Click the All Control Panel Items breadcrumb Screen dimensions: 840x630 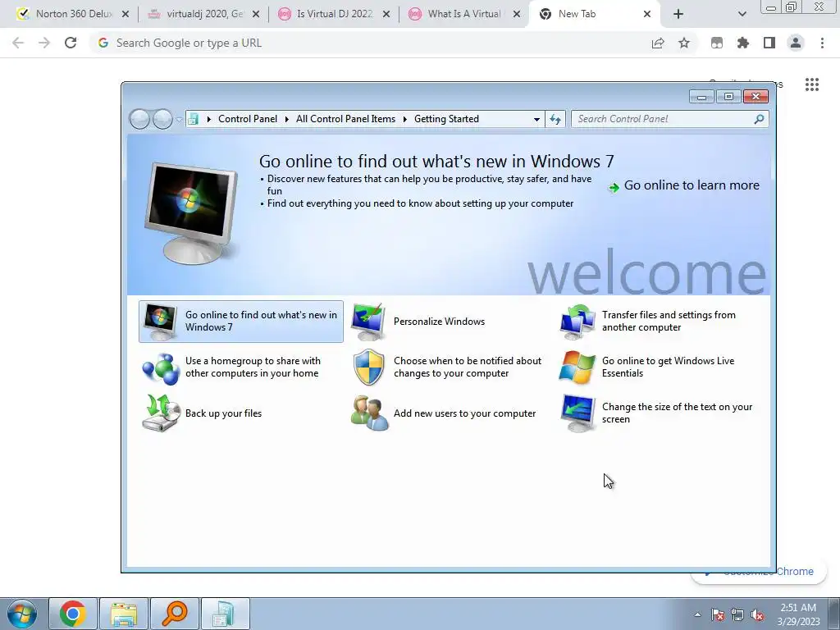(345, 119)
